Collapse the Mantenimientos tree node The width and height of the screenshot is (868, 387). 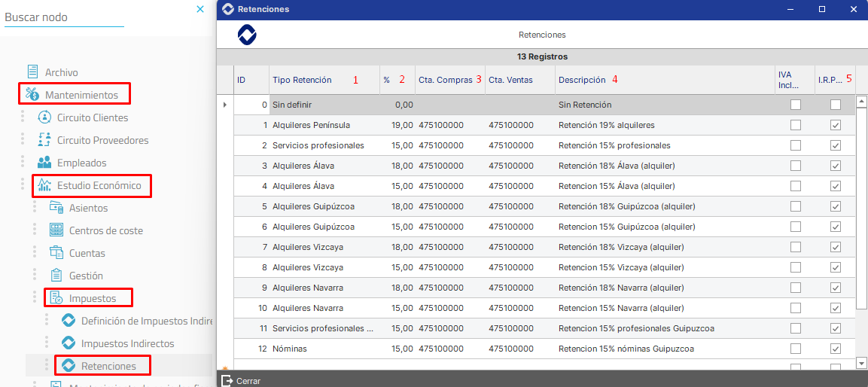point(81,95)
